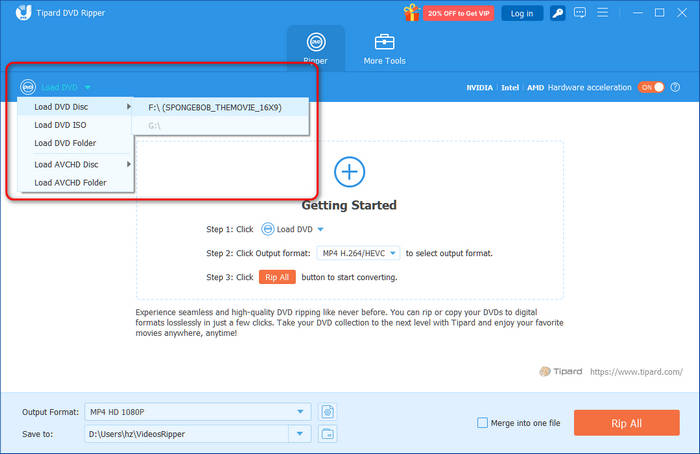Expand Load AVCHD Disc submenu arrow
The width and height of the screenshot is (700, 454).
pos(129,164)
